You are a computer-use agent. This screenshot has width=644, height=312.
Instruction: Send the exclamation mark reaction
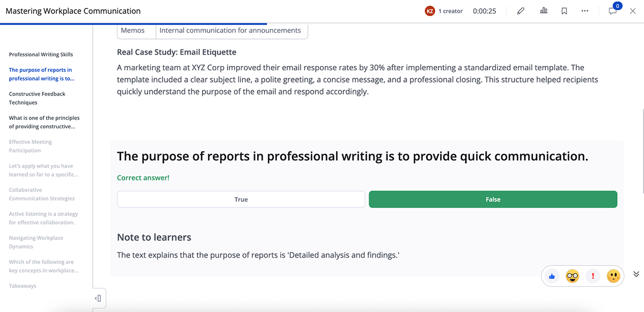pos(592,275)
